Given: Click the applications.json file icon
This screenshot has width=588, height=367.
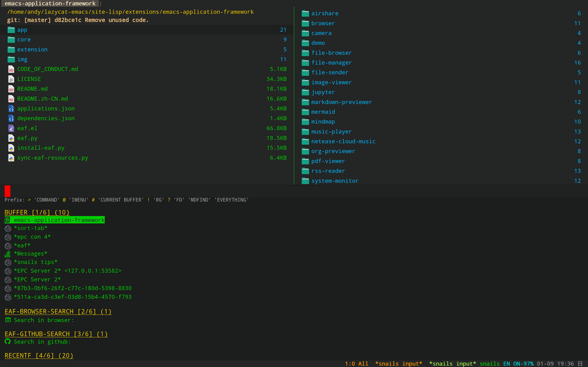Looking at the screenshot, I should (11, 109).
